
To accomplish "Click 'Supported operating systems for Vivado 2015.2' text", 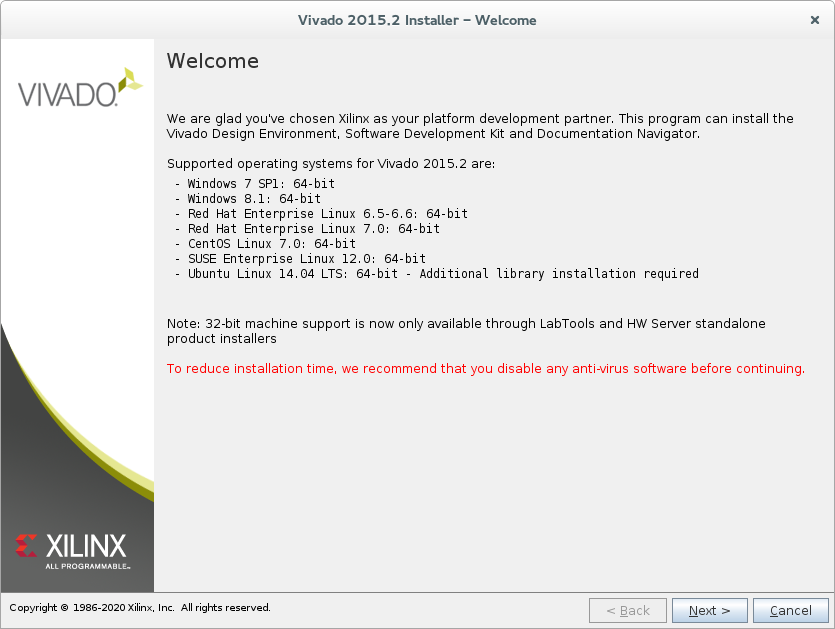I will (x=331, y=164).
